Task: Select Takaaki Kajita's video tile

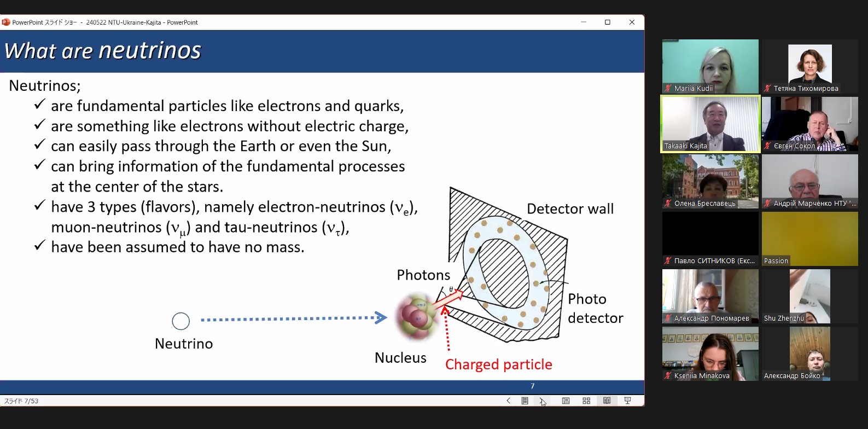Action: click(710, 124)
